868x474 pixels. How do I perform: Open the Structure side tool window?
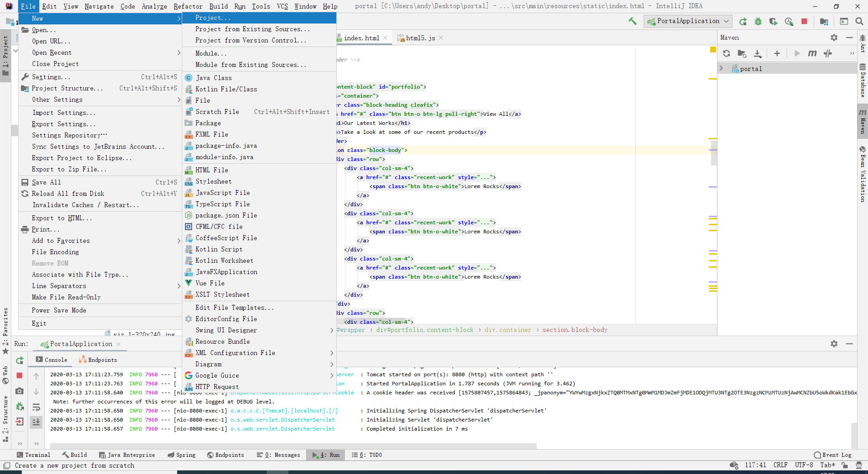(5, 419)
